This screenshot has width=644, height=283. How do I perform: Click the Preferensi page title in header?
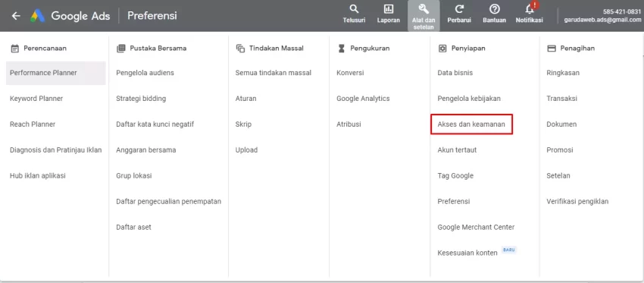(x=152, y=16)
